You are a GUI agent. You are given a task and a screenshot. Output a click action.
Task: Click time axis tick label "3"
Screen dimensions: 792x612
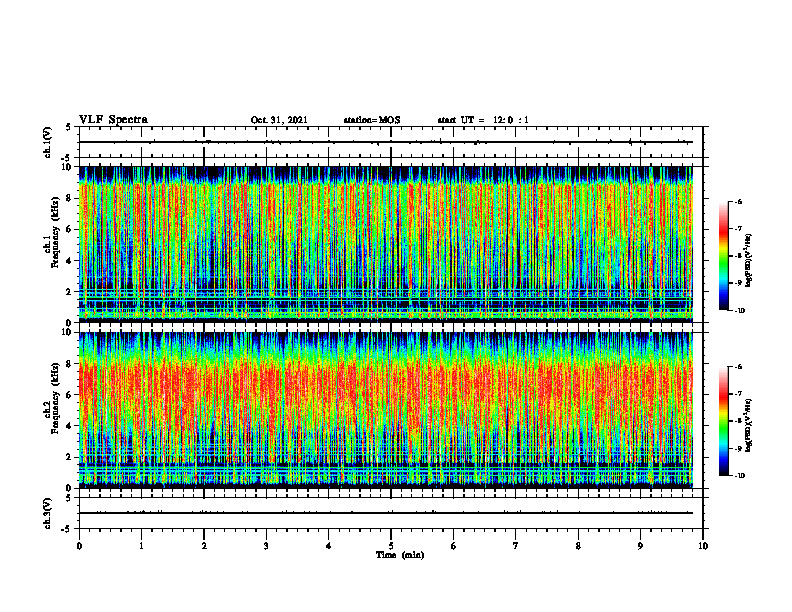click(266, 546)
